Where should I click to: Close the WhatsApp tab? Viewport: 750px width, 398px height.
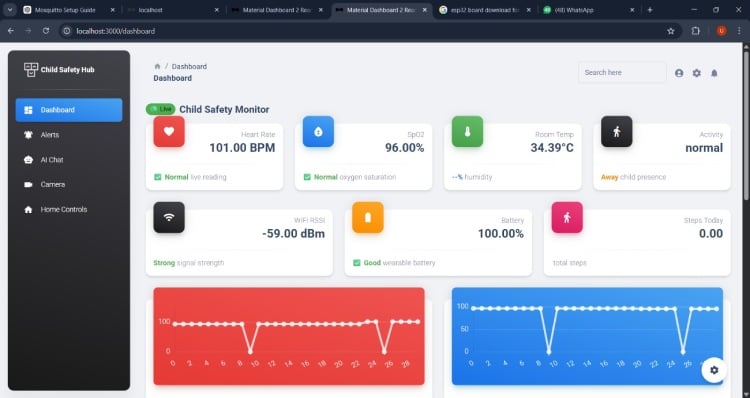coord(632,10)
